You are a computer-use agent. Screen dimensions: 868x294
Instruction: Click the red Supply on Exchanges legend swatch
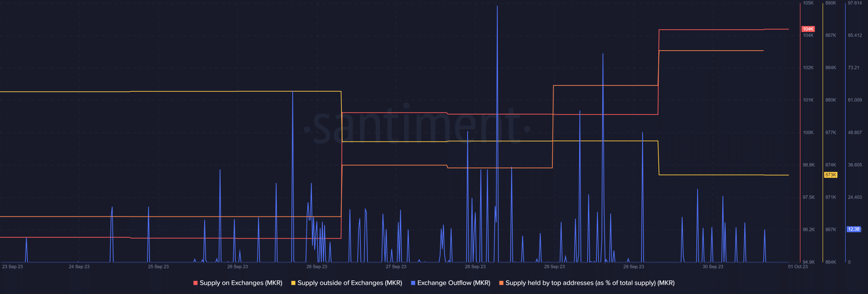[195, 283]
